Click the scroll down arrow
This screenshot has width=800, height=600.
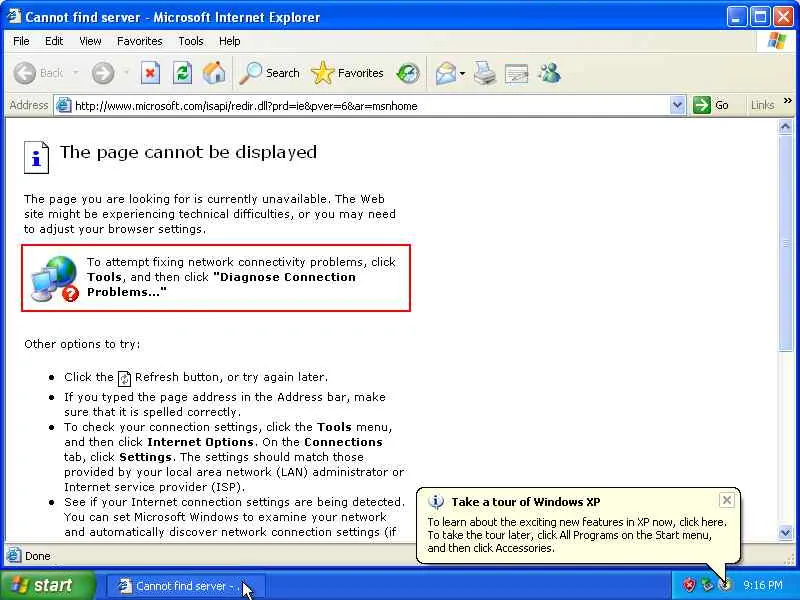click(x=785, y=533)
